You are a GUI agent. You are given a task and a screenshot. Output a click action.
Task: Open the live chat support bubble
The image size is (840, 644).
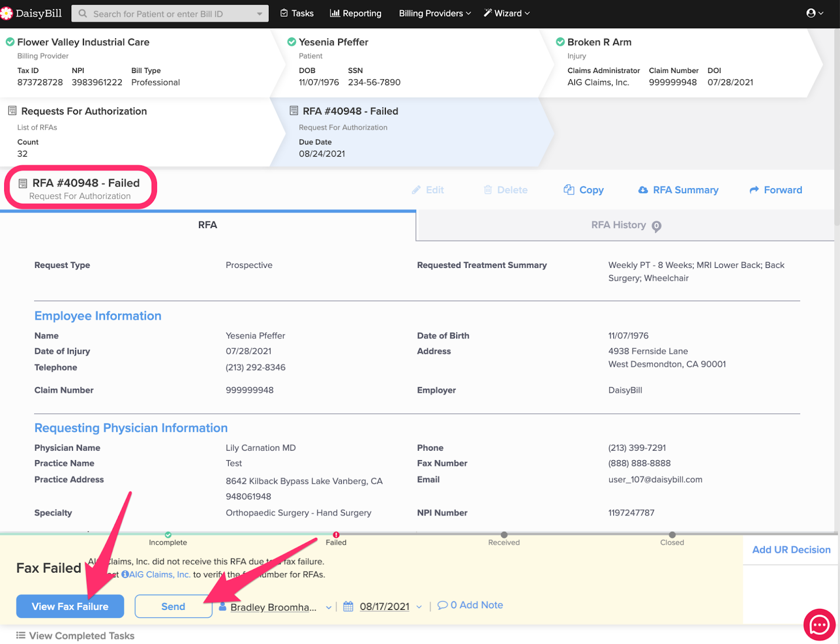pyautogui.click(x=819, y=625)
